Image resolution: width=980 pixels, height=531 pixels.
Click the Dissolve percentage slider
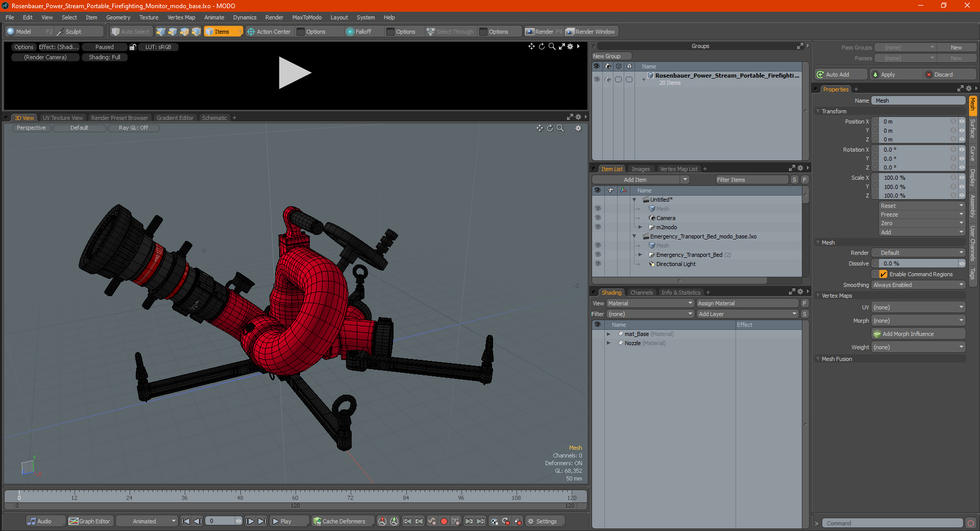pyautogui.click(x=918, y=263)
